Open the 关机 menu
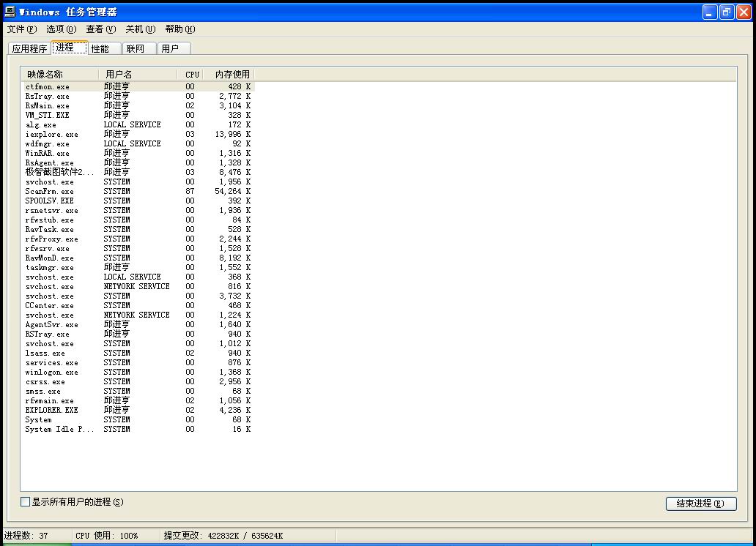The height and width of the screenshot is (546, 756). (x=140, y=29)
